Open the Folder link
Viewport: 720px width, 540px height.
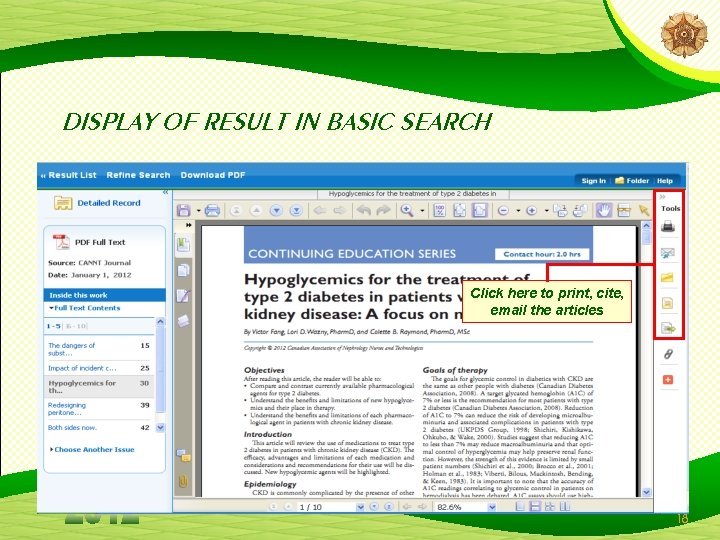pyautogui.click(x=632, y=180)
